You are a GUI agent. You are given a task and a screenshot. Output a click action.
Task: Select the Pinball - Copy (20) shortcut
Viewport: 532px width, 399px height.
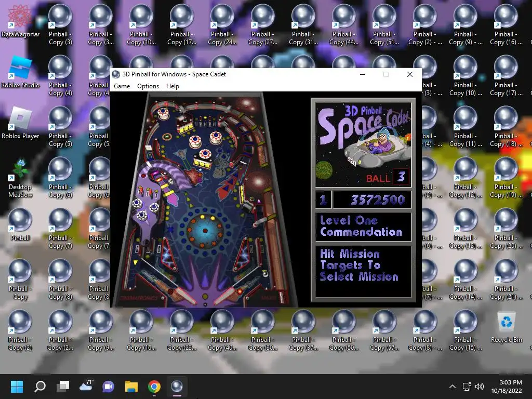tap(506, 229)
